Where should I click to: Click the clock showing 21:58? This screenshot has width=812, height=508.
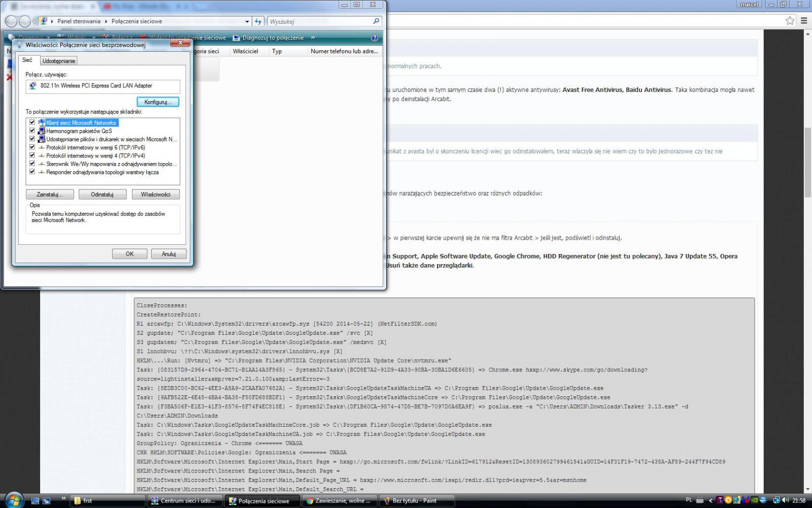799,500
